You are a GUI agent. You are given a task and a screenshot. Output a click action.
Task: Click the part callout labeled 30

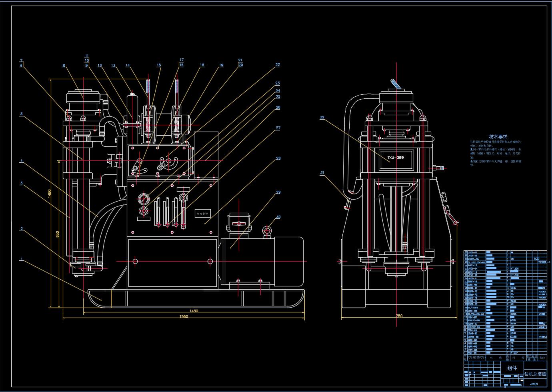coord(278,217)
